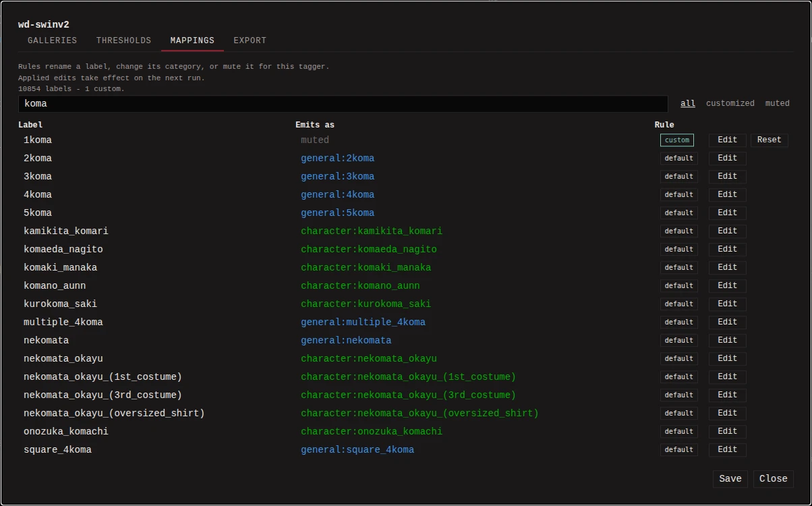Click the general:4koma emit value
This screenshot has width=812, height=506.
pyautogui.click(x=337, y=195)
